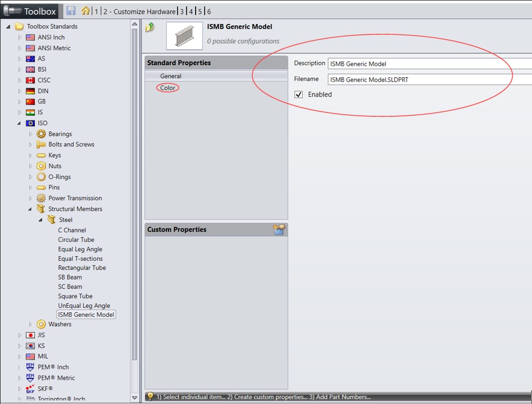Go to step 6 tab
The width and height of the screenshot is (532, 404).
209,11
